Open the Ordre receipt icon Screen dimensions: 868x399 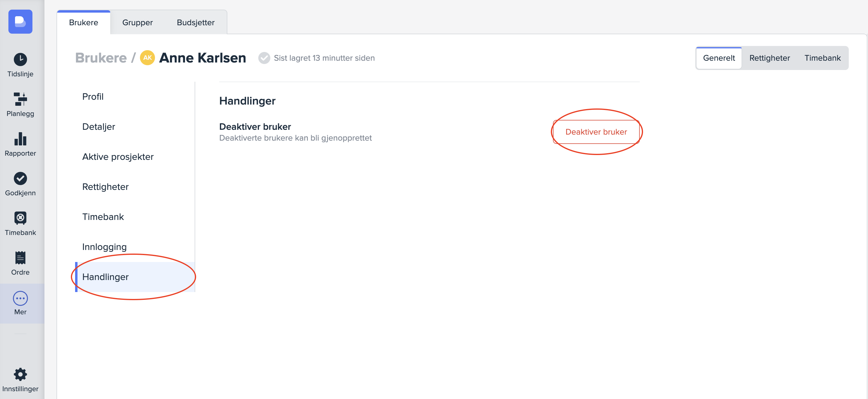pyautogui.click(x=20, y=258)
